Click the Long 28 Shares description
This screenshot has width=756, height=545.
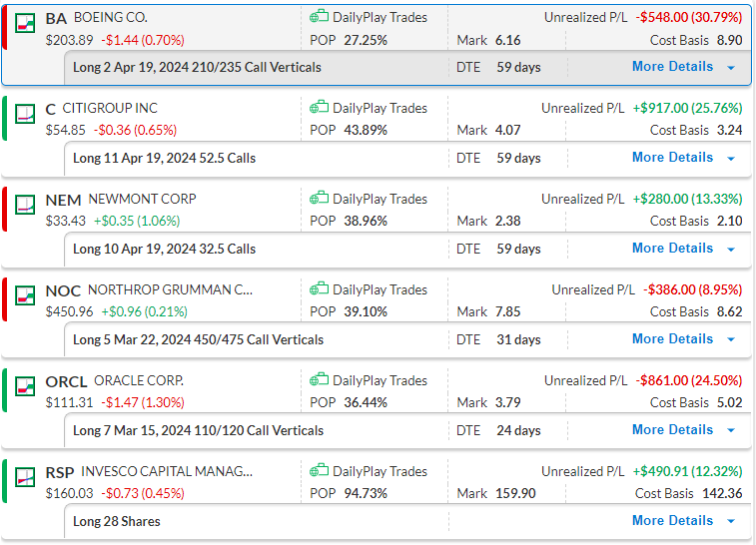click(117, 521)
